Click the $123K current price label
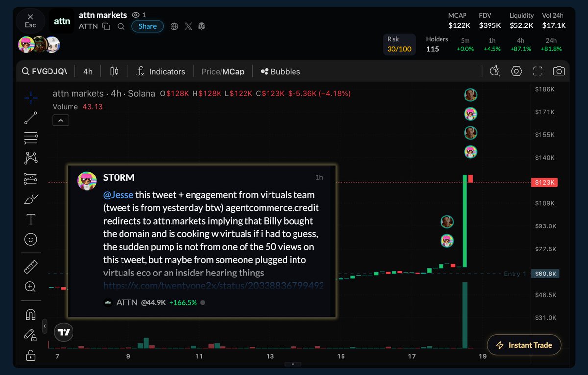Image resolution: width=588 pixels, height=375 pixels. click(x=544, y=182)
